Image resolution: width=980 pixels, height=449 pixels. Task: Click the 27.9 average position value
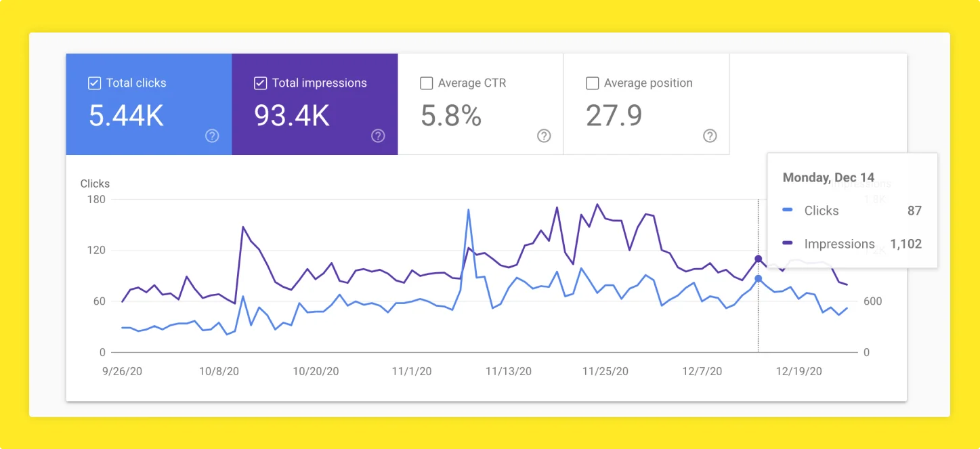[614, 116]
